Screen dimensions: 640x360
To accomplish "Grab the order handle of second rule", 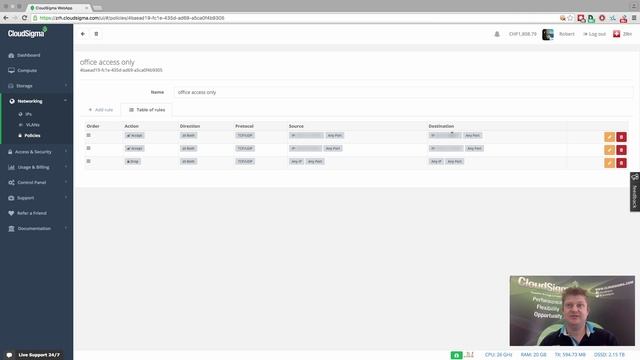I will click(89, 148).
